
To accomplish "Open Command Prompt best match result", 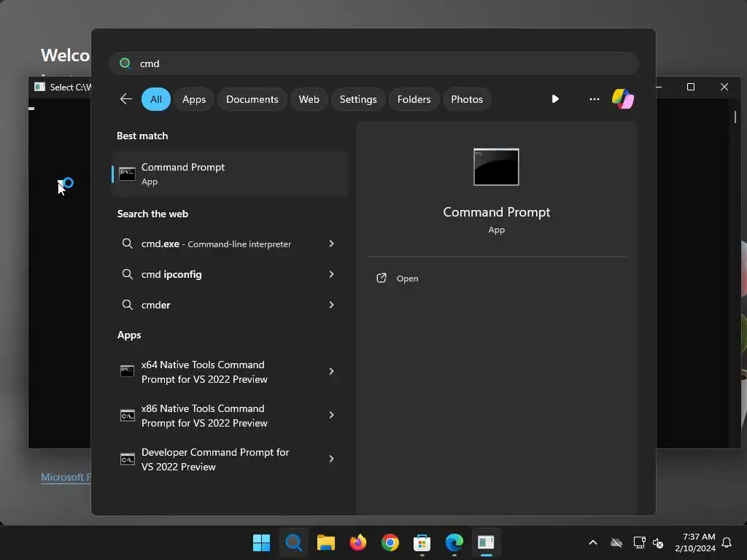I will point(230,174).
